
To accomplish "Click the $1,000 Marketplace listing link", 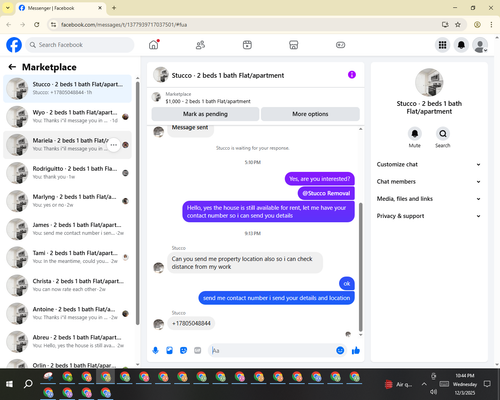I will tap(208, 101).
